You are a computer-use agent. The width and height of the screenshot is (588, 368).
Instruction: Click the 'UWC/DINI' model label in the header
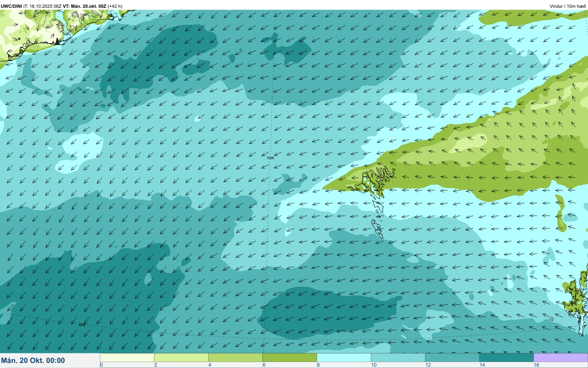(x=11, y=6)
